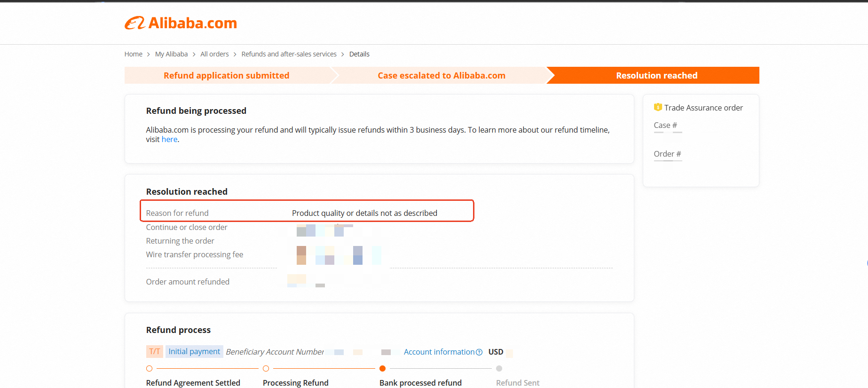The image size is (868, 388).
Task: Click the T/T payment tag
Action: coord(154,351)
